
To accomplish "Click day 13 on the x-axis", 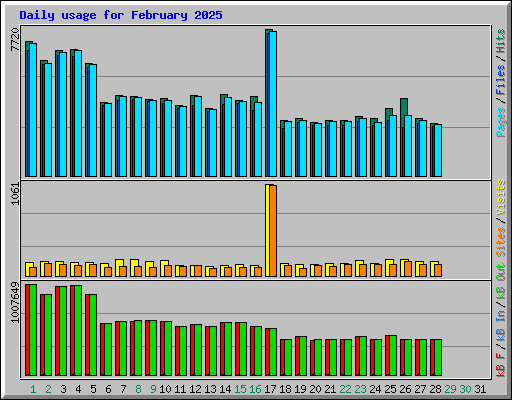I will click(210, 389).
